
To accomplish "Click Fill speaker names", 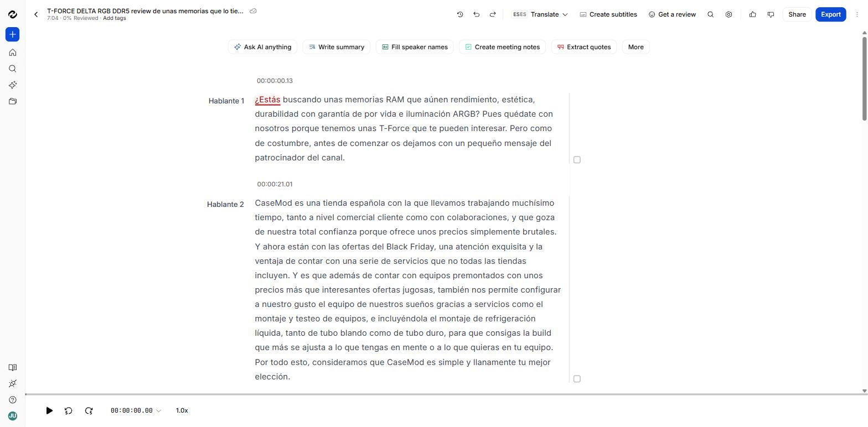I will click(x=415, y=47).
